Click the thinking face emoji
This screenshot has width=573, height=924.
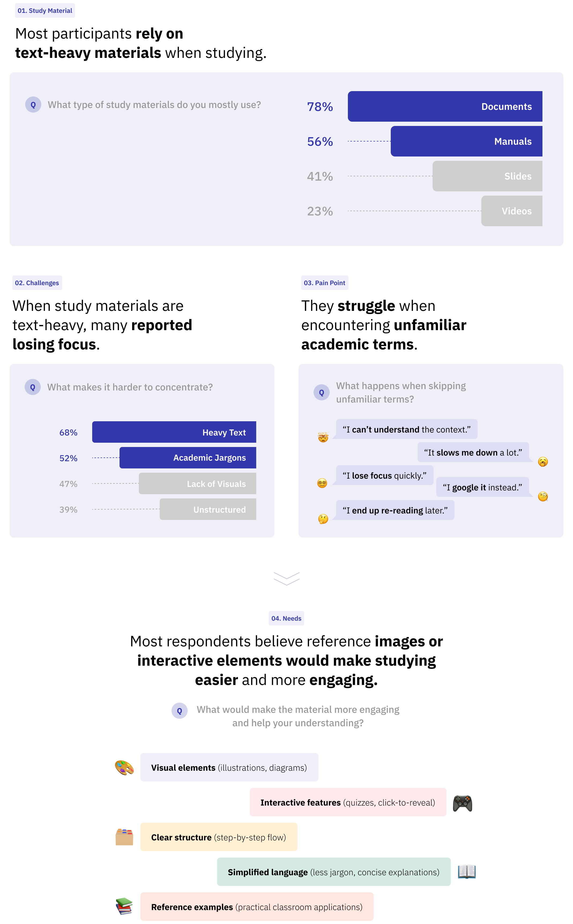click(x=323, y=519)
